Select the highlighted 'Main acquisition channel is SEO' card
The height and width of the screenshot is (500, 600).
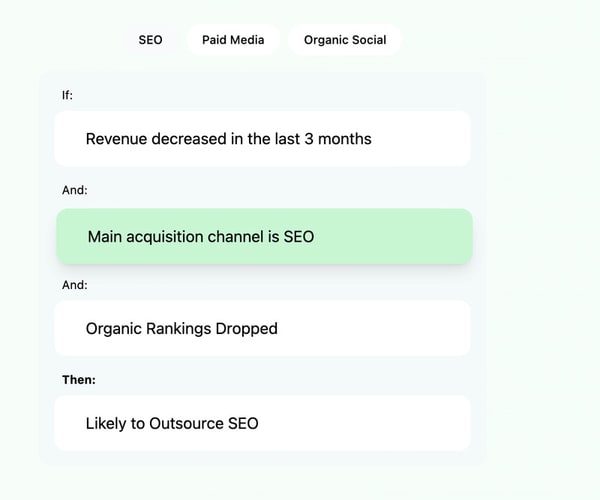(264, 237)
